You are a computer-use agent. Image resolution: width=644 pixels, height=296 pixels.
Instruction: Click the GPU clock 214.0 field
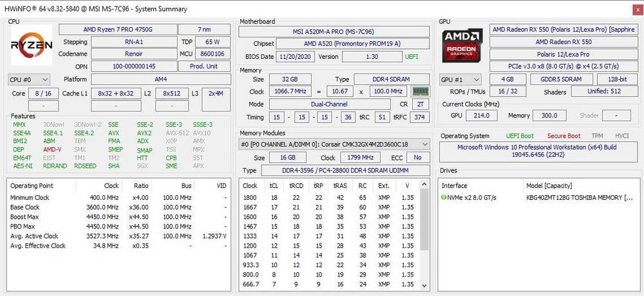click(481, 115)
